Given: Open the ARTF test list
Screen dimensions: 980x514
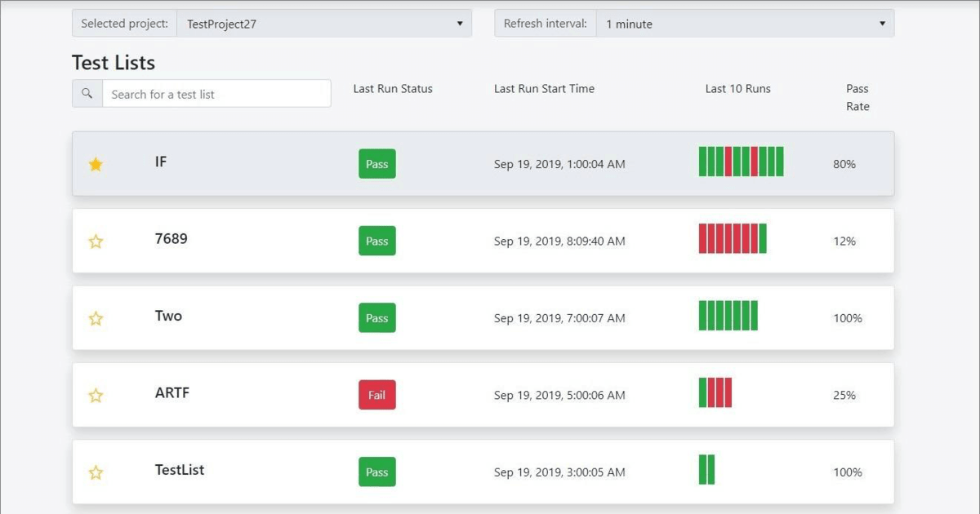Looking at the screenshot, I should coord(172,393).
